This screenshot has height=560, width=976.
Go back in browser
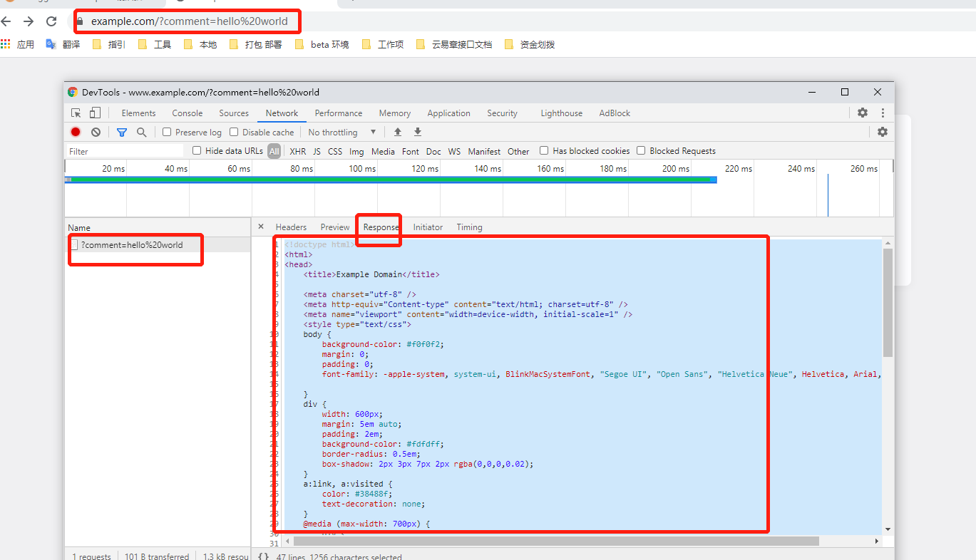coord(6,21)
